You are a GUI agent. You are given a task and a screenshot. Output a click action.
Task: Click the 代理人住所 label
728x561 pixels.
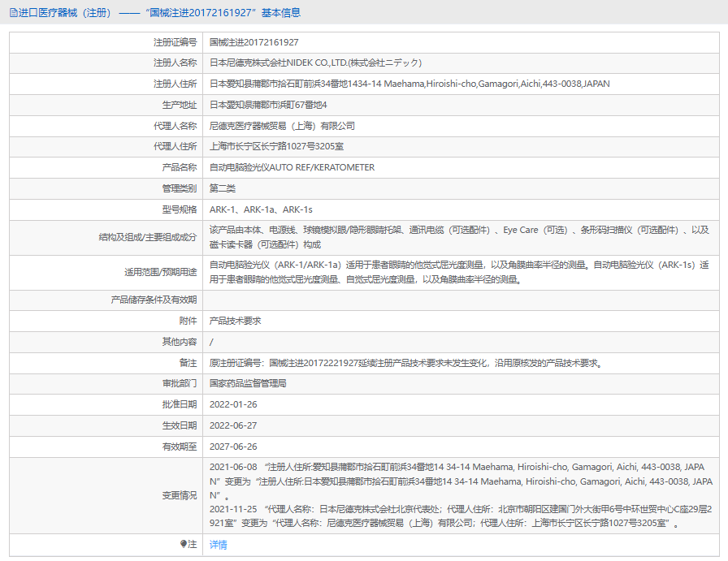coord(175,146)
